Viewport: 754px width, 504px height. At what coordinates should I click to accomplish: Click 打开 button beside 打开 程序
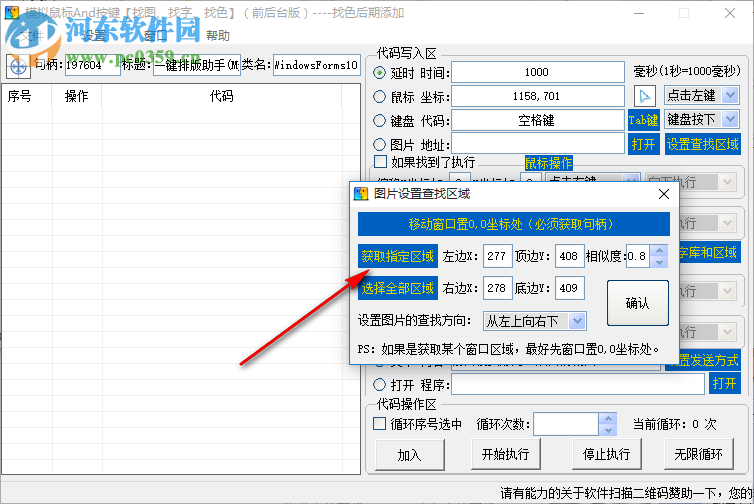click(724, 384)
